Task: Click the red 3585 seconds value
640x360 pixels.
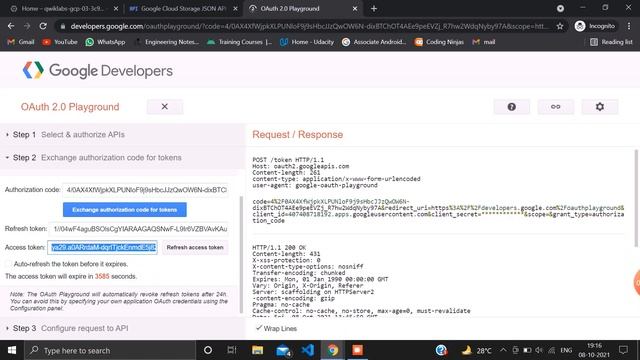Action: tap(102, 276)
